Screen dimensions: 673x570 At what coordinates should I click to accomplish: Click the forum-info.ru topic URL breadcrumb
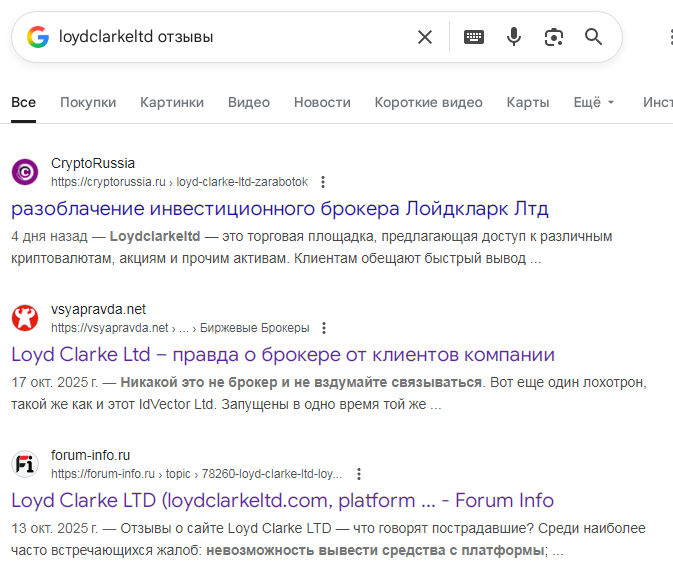(x=197, y=474)
